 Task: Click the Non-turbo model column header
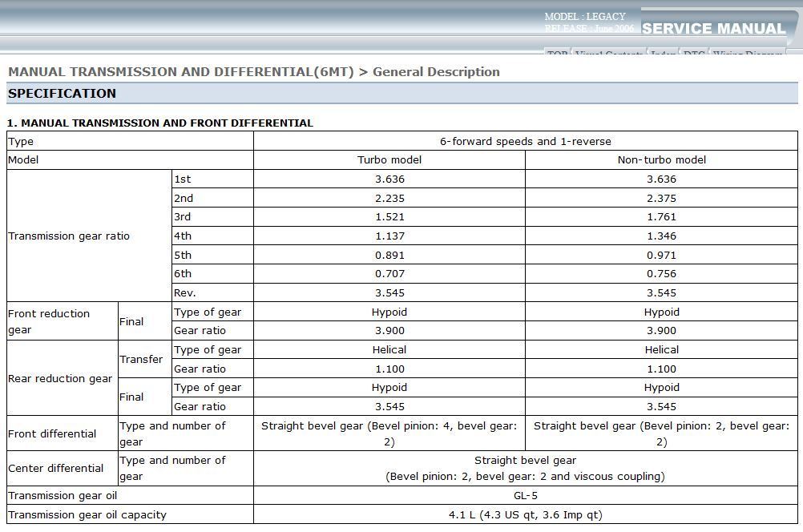pyautogui.click(x=661, y=160)
